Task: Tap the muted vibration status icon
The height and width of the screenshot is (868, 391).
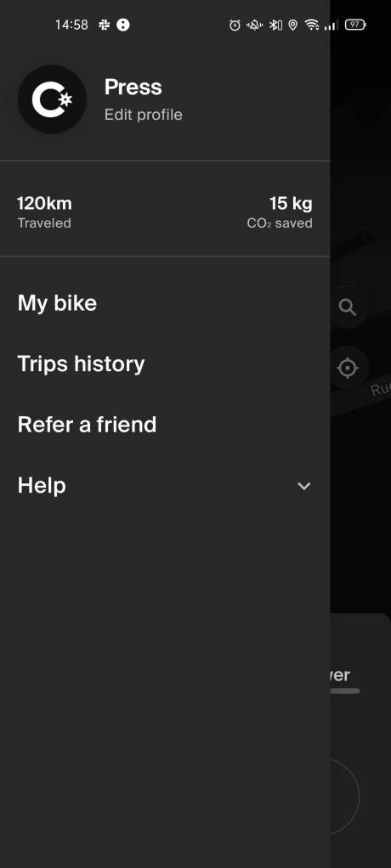Action: coord(254,25)
